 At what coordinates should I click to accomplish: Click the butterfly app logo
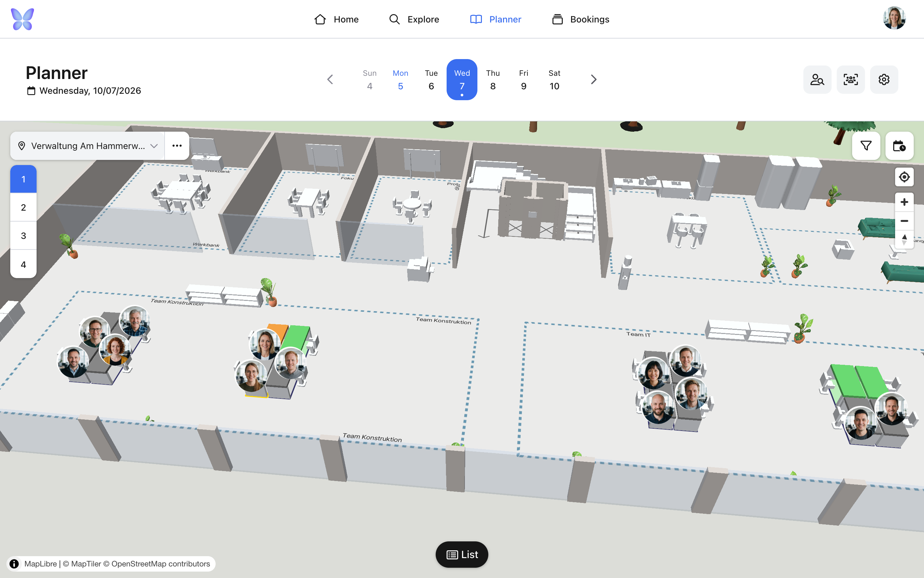22,19
